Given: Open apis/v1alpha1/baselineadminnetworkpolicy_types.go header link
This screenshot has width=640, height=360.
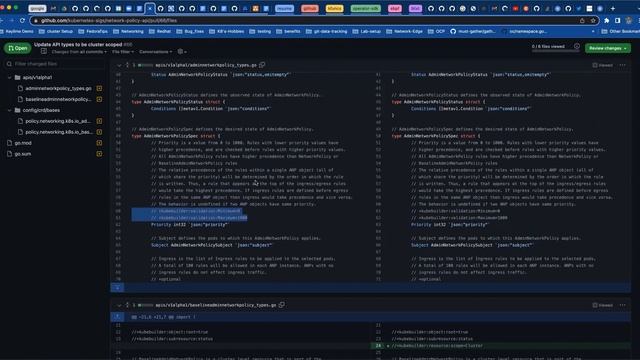Looking at the screenshot, I should (216, 305).
